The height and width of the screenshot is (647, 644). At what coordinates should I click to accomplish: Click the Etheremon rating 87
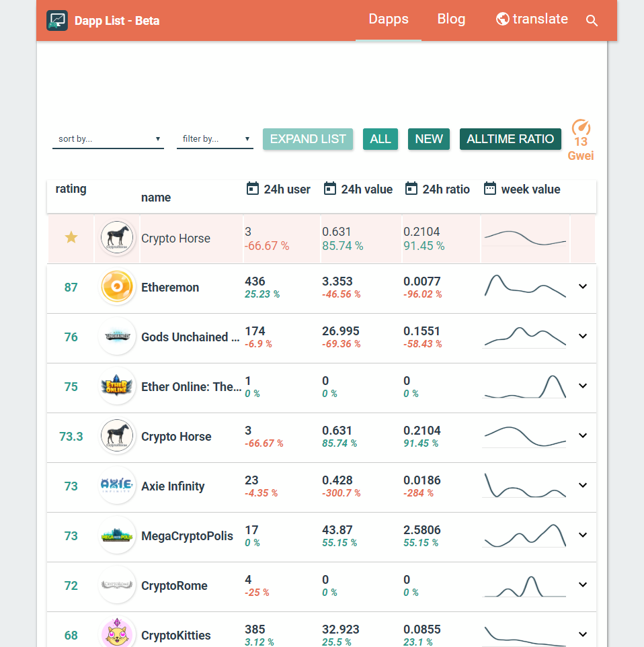click(x=71, y=288)
